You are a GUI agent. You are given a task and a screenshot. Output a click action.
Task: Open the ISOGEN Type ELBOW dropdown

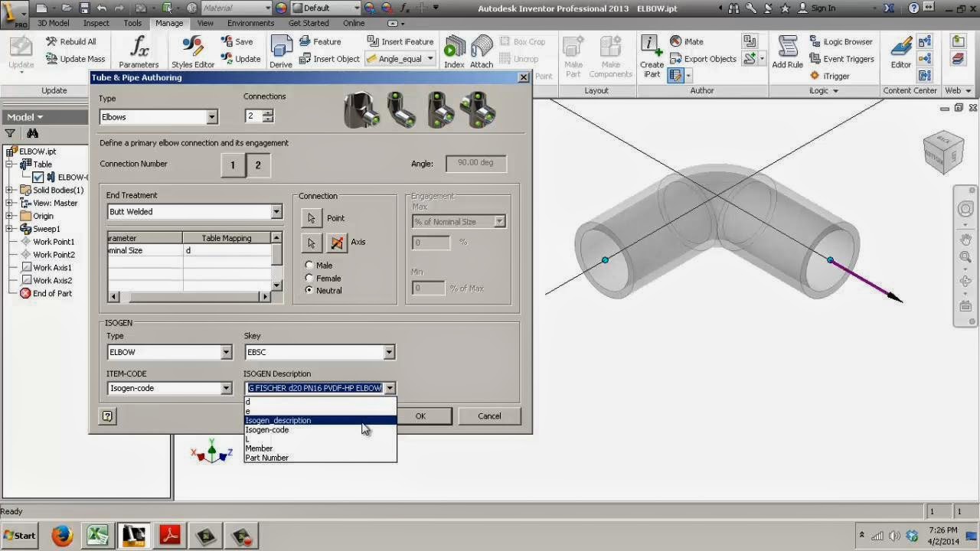[226, 352]
